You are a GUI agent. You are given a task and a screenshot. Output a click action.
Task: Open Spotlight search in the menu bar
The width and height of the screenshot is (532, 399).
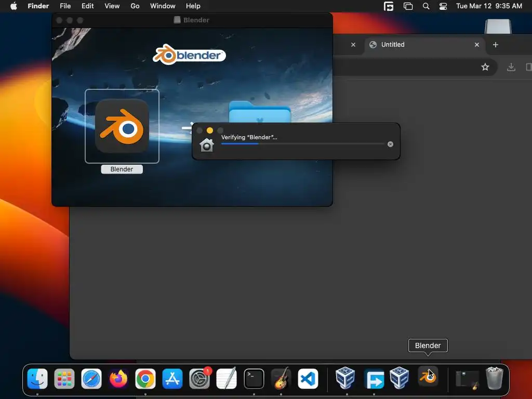[426, 6]
